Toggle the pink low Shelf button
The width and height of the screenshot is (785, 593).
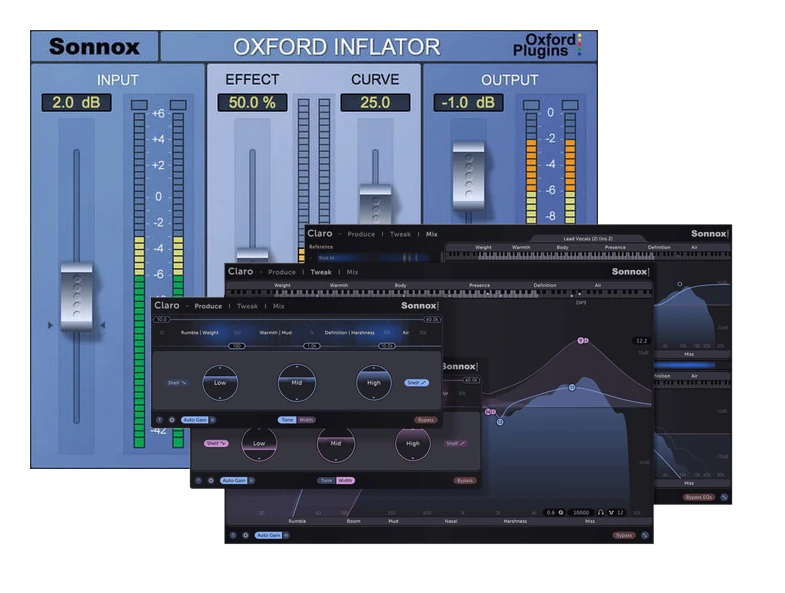(x=216, y=443)
